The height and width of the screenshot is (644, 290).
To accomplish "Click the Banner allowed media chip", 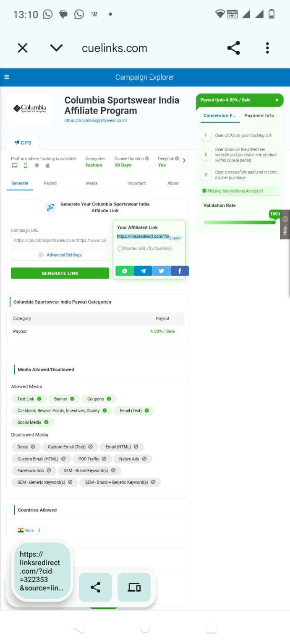I will [x=64, y=399].
